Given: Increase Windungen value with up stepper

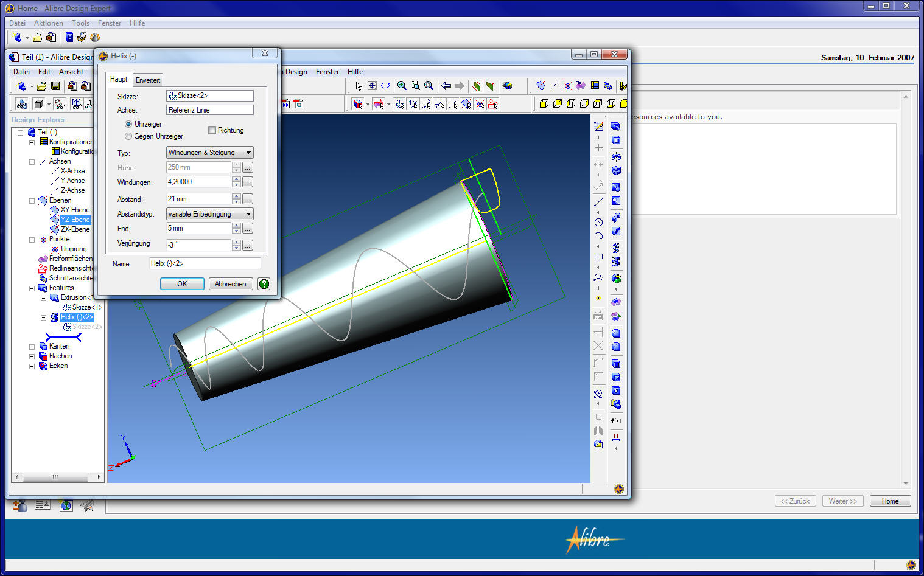Looking at the screenshot, I should point(237,179).
